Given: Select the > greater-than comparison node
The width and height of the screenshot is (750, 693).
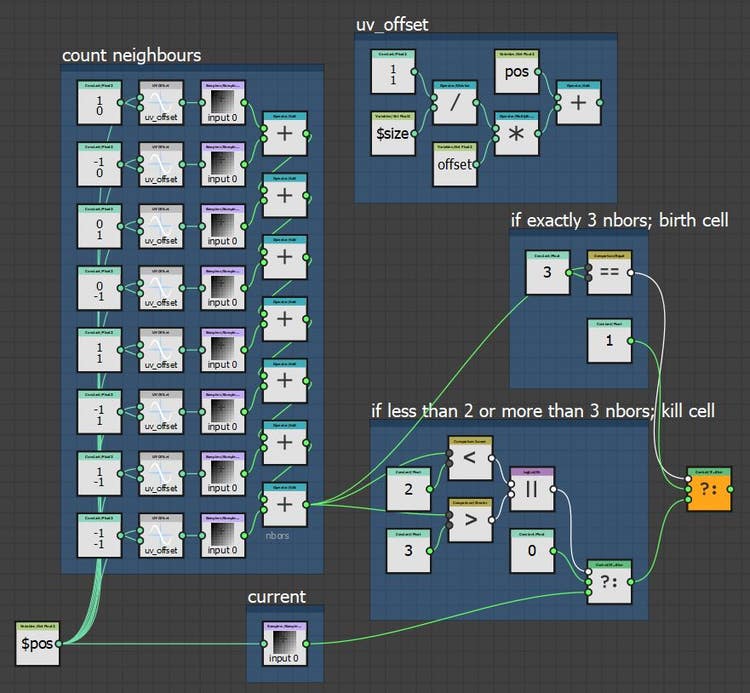Looking at the screenshot, I should (470, 520).
